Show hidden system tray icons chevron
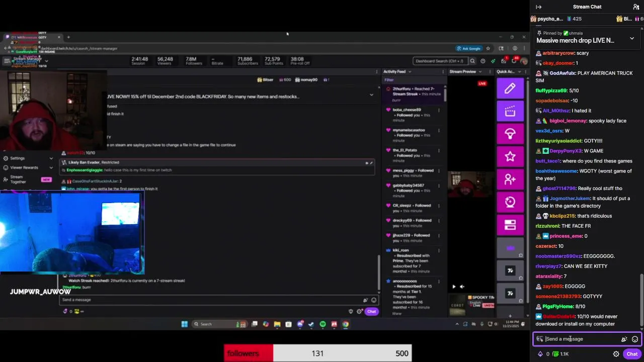Image resolution: width=644 pixels, height=362 pixels. point(457,324)
